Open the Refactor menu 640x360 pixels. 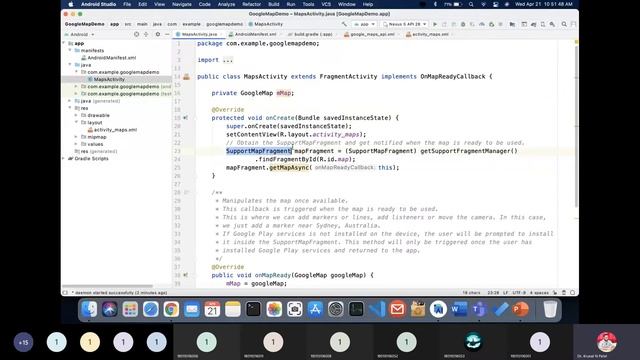click(x=251, y=4)
